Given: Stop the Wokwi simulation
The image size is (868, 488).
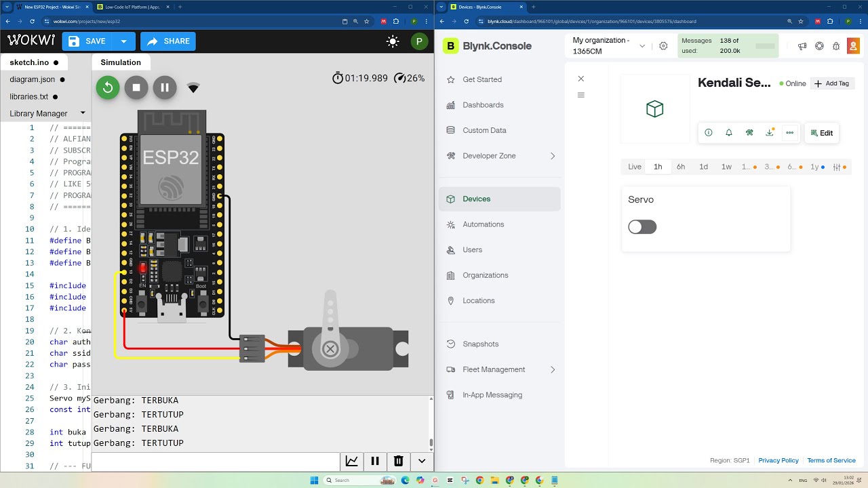Looking at the screenshot, I should 136,87.
